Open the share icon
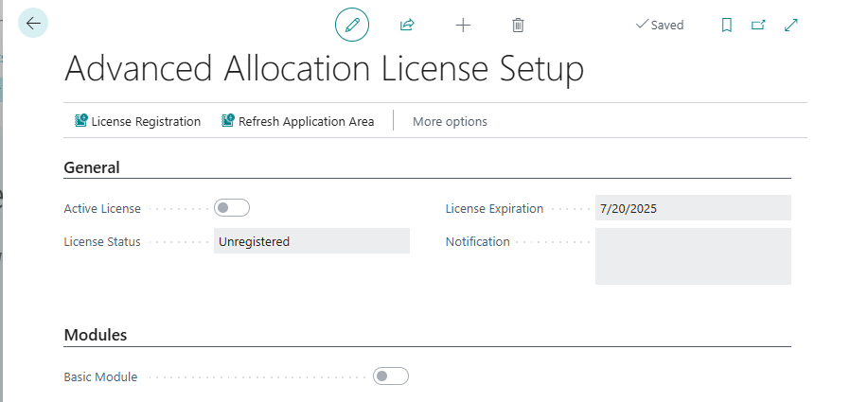 pos(407,25)
